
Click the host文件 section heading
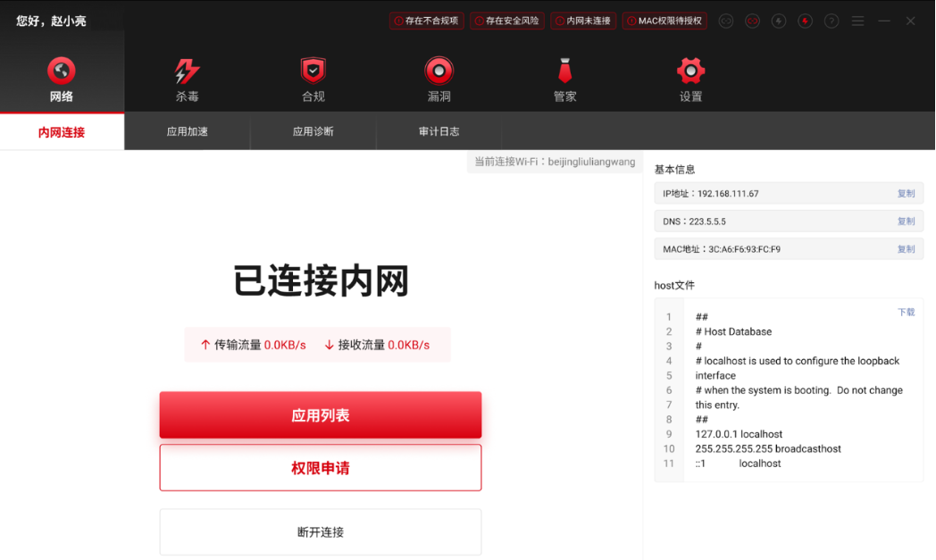pyautogui.click(x=674, y=286)
